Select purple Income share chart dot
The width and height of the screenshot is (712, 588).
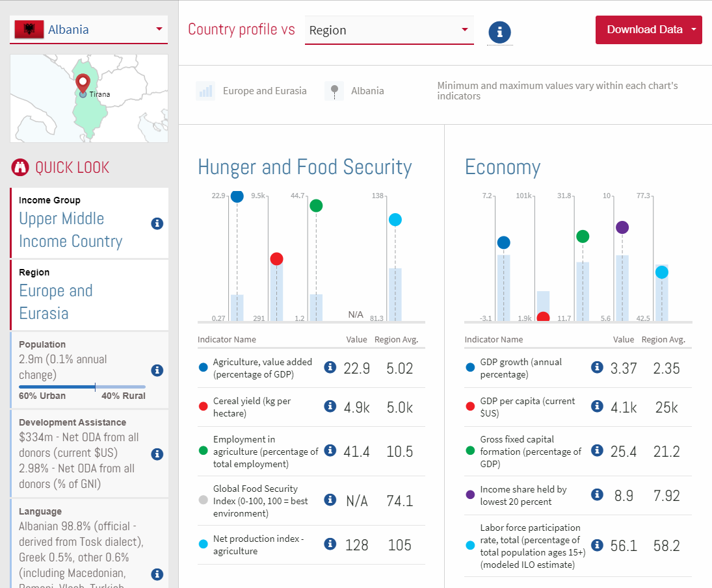pyautogui.click(x=622, y=227)
